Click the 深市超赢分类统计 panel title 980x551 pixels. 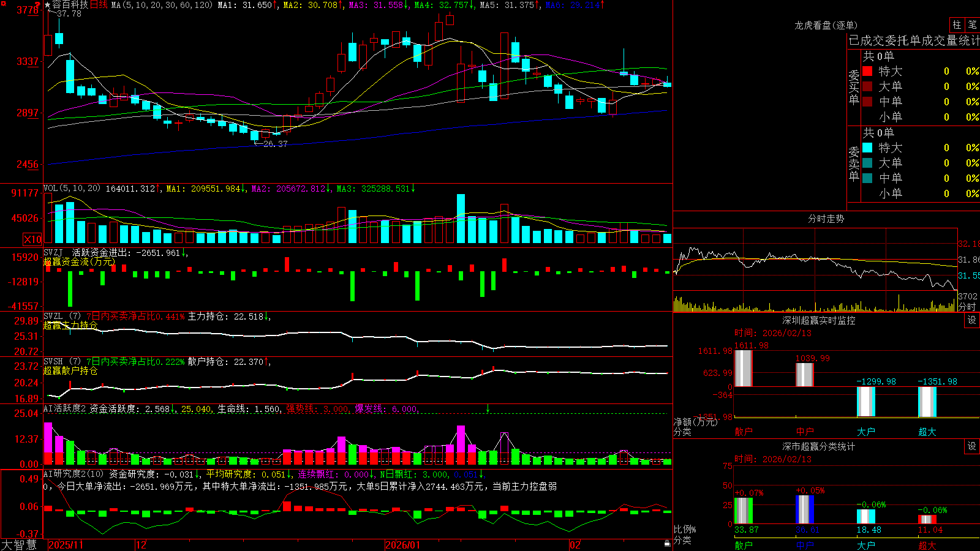pos(819,446)
